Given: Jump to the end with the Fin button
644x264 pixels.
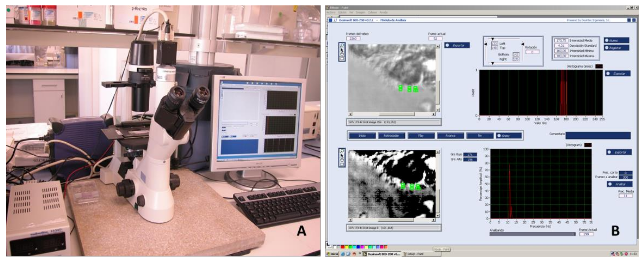Looking at the screenshot, I should pyautogui.click(x=480, y=135).
